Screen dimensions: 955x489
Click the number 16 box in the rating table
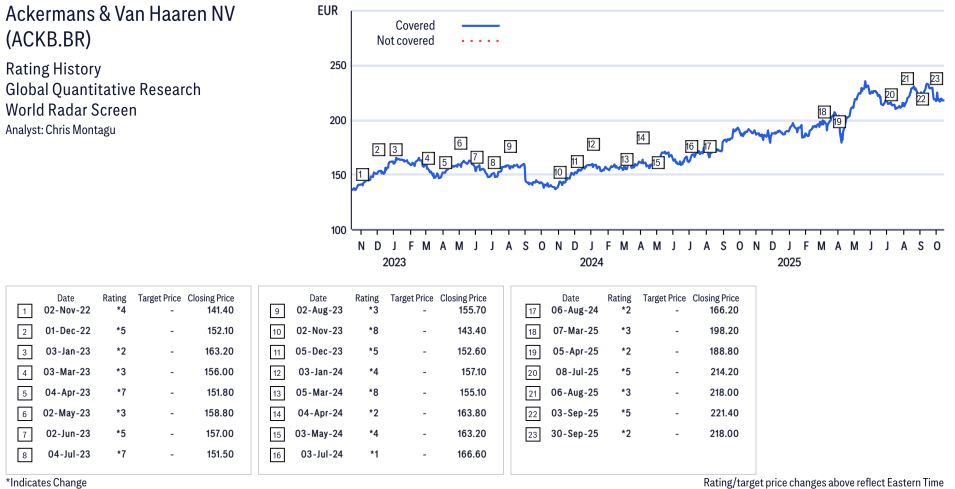point(277,454)
